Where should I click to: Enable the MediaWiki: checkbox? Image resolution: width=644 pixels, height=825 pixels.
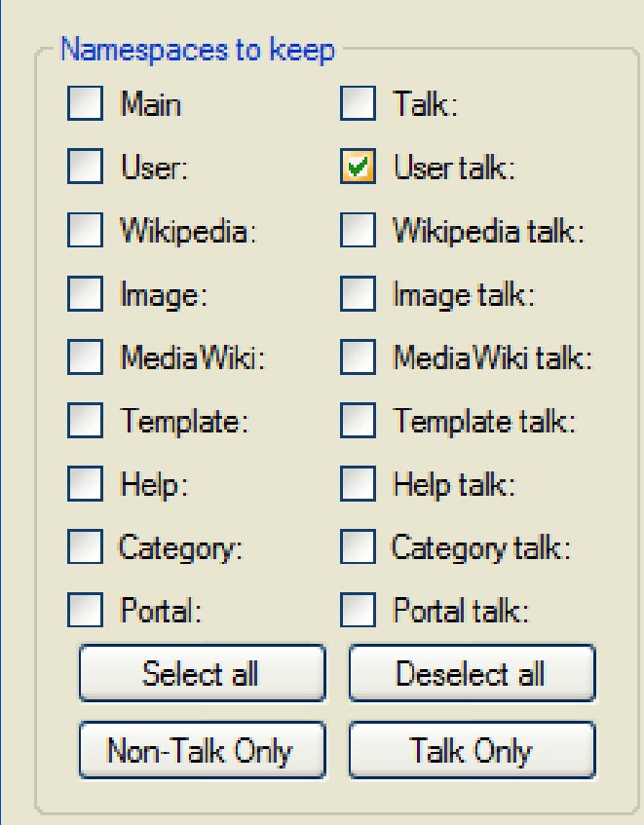(85, 356)
